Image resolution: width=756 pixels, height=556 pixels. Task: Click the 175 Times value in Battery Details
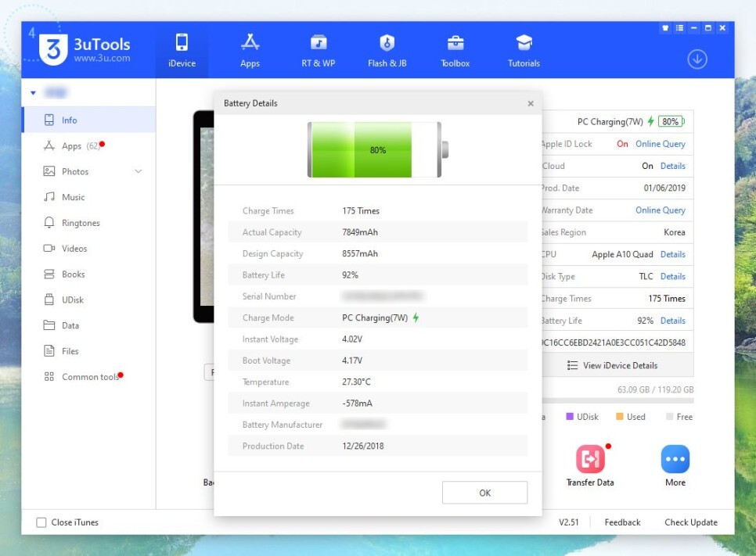[x=361, y=210]
